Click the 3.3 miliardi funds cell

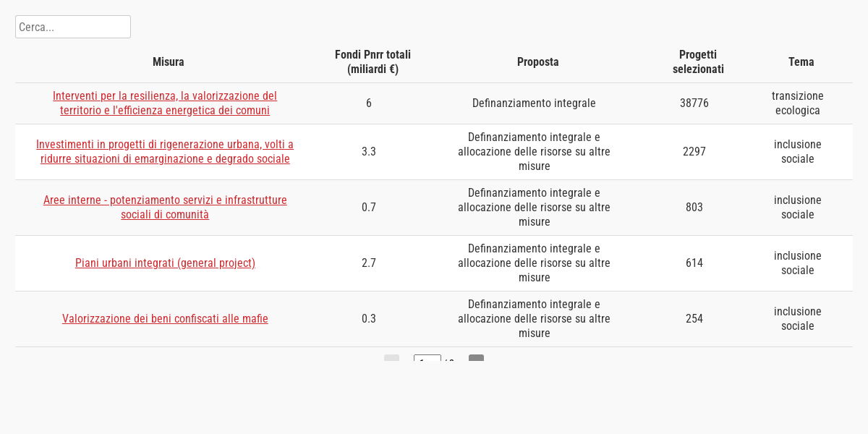tap(369, 152)
